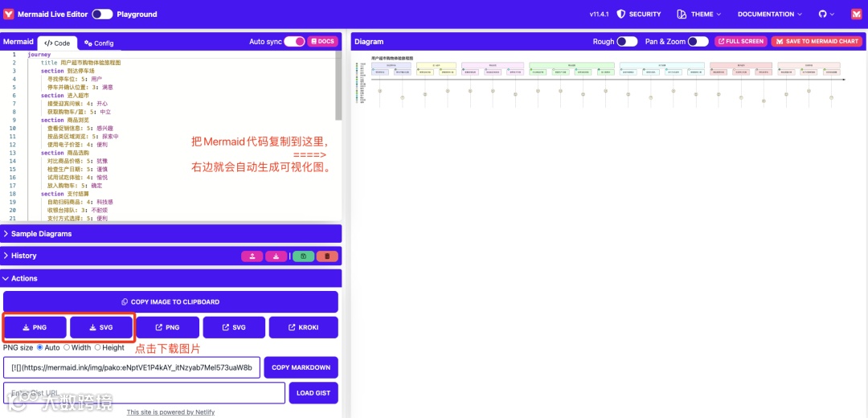Click the markdown link text field
The height and width of the screenshot is (418, 868).
(132, 367)
